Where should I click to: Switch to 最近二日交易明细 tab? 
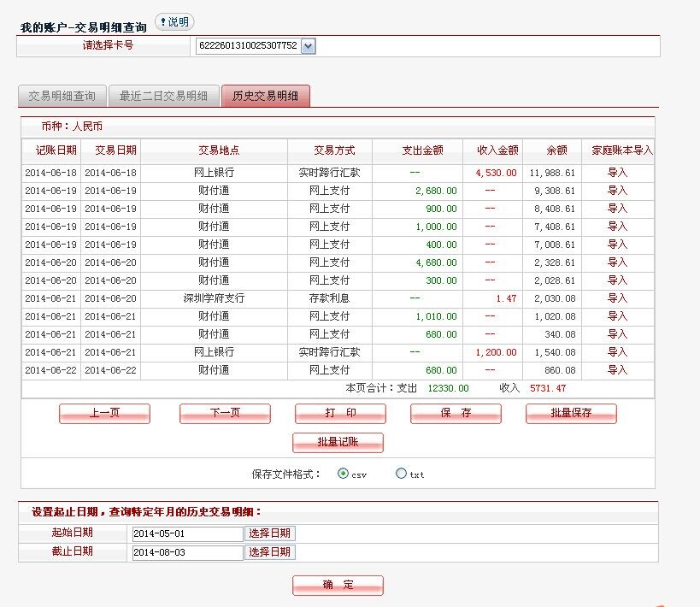163,96
